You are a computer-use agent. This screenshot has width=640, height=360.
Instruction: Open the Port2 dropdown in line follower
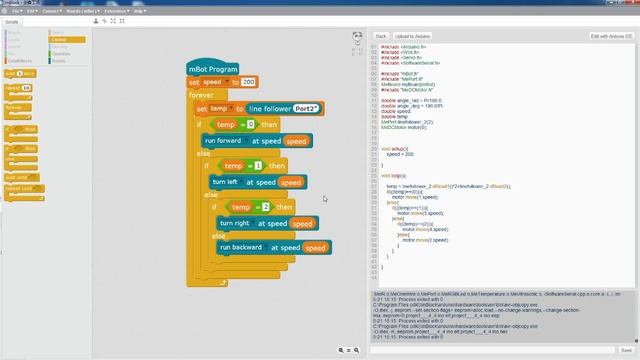(x=306, y=109)
